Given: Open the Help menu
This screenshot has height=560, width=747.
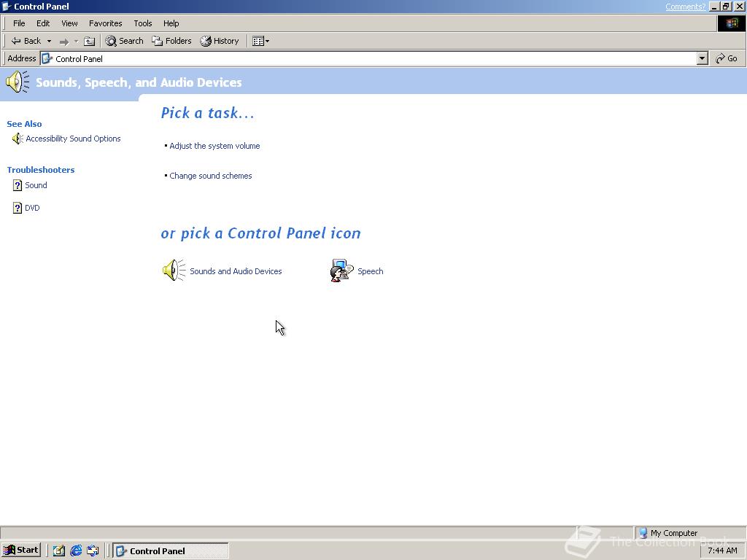Looking at the screenshot, I should tap(171, 23).
